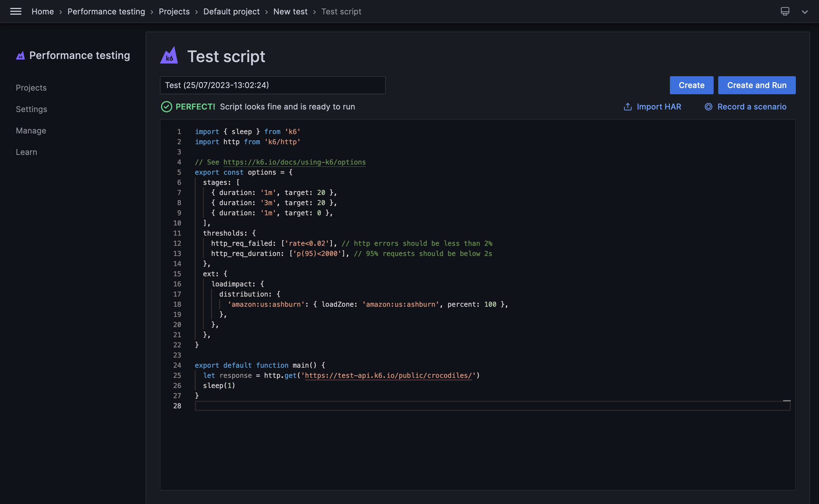819x504 pixels.
Task: Click the Create and Run button
Action: point(757,85)
